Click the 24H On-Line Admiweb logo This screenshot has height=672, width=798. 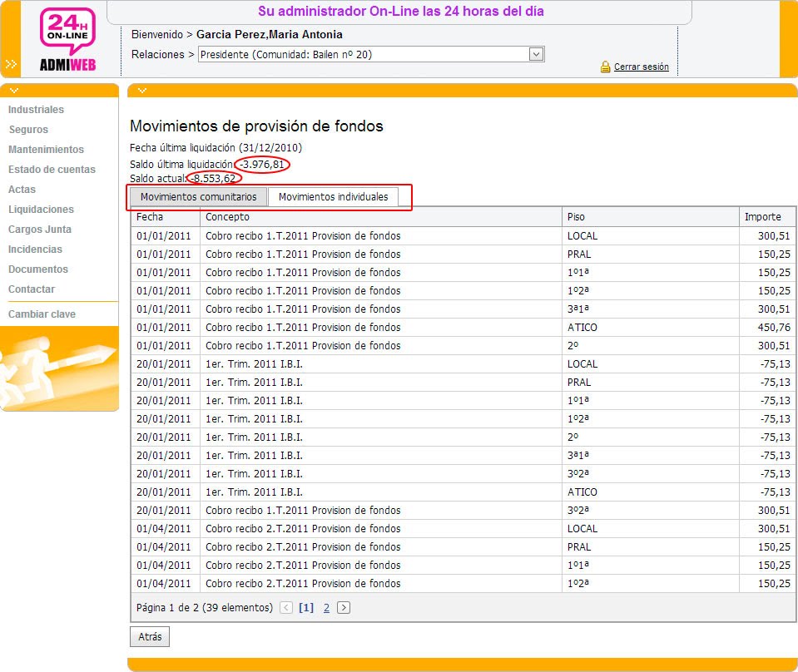(68, 40)
